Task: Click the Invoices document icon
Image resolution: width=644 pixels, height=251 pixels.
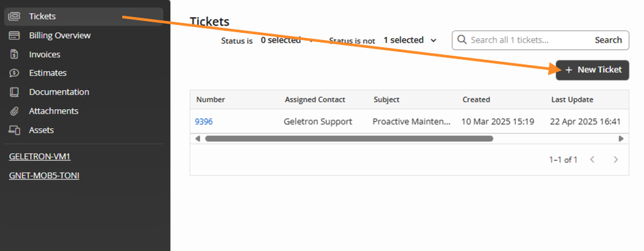Action: 14,55
